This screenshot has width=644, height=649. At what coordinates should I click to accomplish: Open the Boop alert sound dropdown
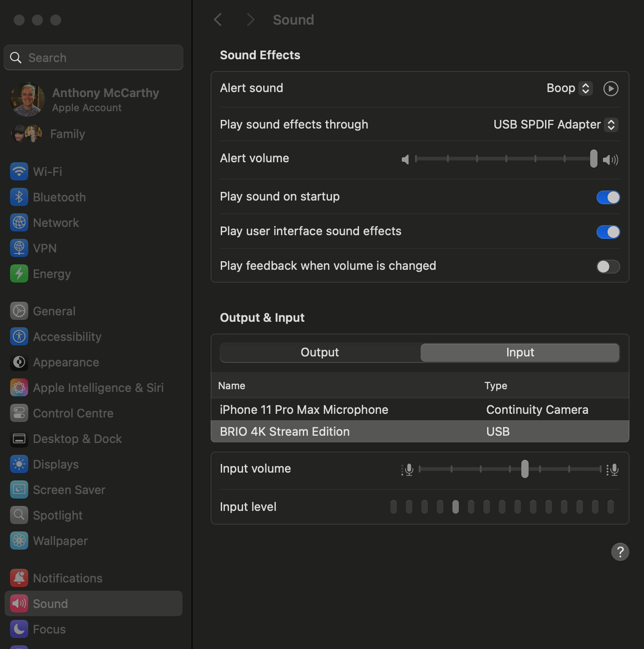click(570, 88)
